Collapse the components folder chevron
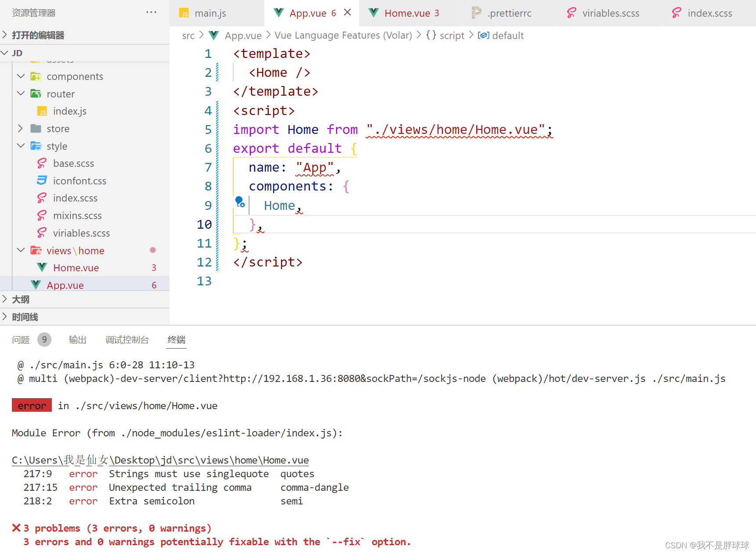This screenshot has height=554, width=756. [21, 76]
